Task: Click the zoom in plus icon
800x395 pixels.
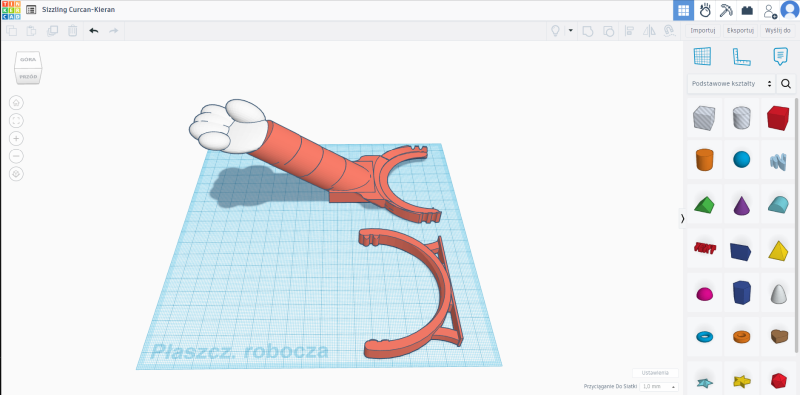Action: pos(16,139)
